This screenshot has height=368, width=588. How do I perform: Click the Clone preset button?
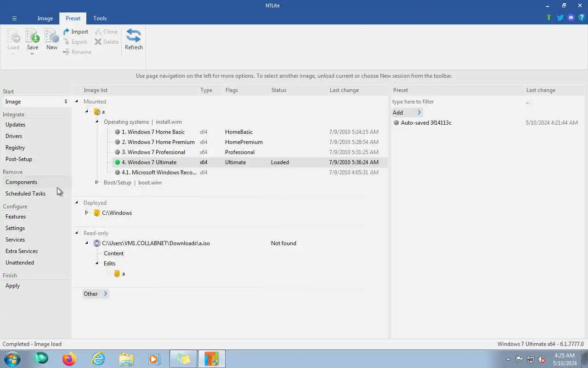[107, 32]
